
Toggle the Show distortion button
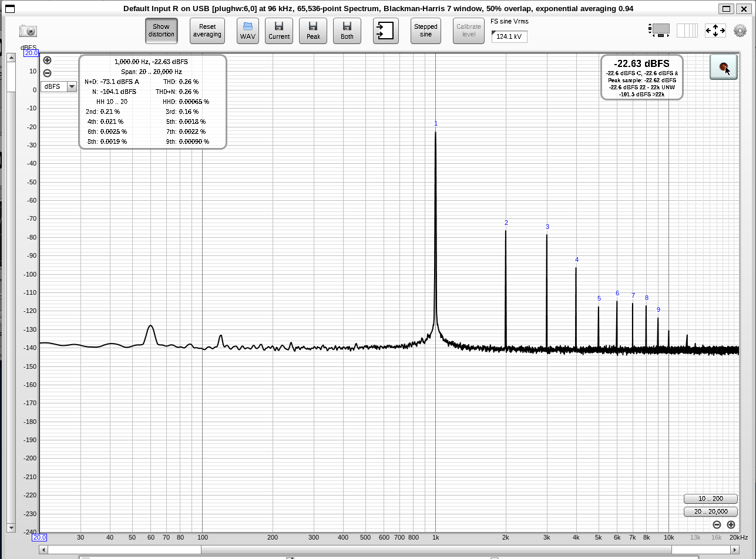click(162, 31)
